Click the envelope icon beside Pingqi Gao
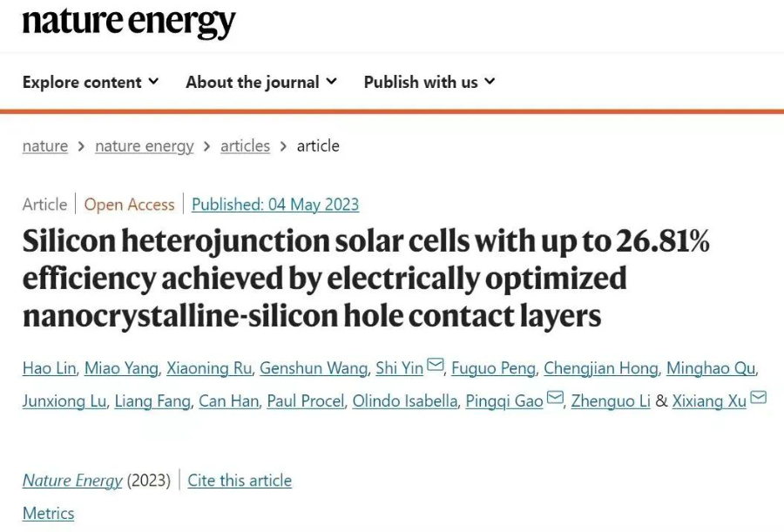Image resolution: width=784 pixels, height=532 pixels. pyautogui.click(x=555, y=399)
